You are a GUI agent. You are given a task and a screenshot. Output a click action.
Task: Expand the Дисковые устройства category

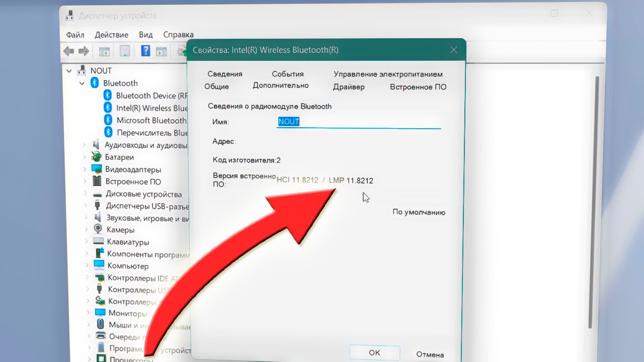click(85, 194)
